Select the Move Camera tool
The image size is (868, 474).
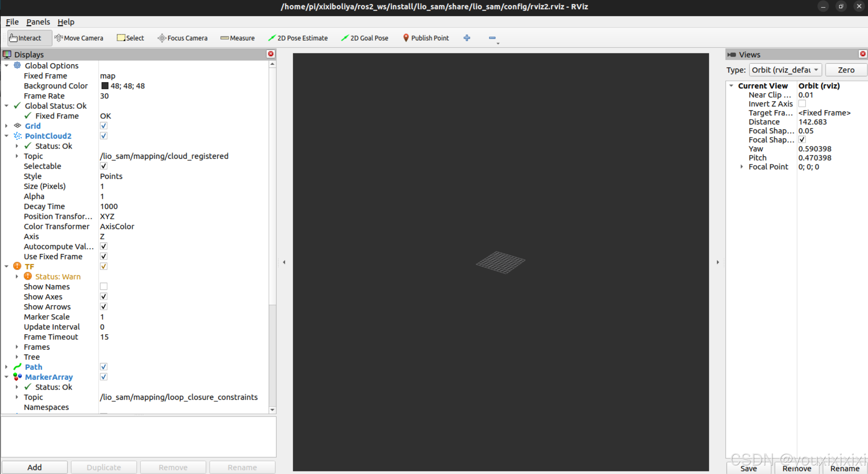pyautogui.click(x=79, y=38)
